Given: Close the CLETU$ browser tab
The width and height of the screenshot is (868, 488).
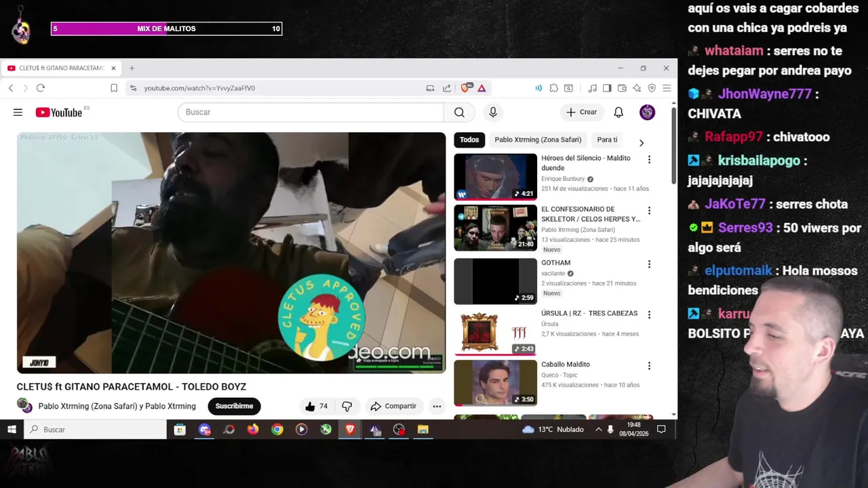Looking at the screenshot, I should pos(113,68).
